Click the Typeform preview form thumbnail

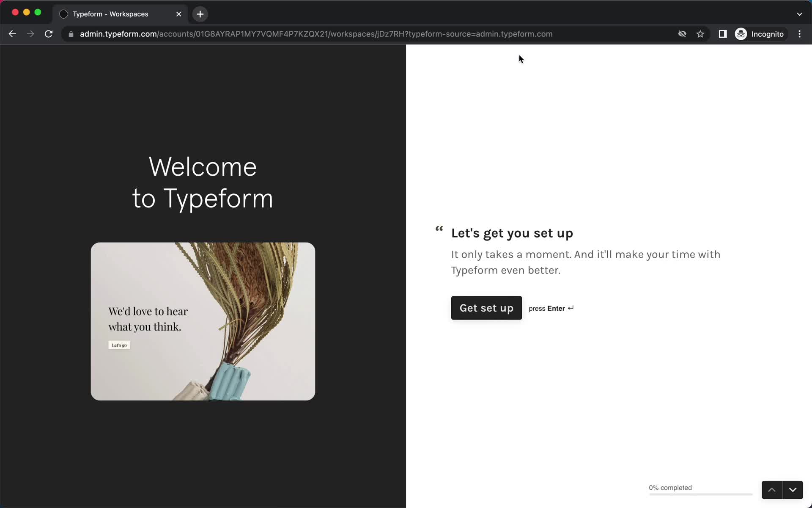203,321
